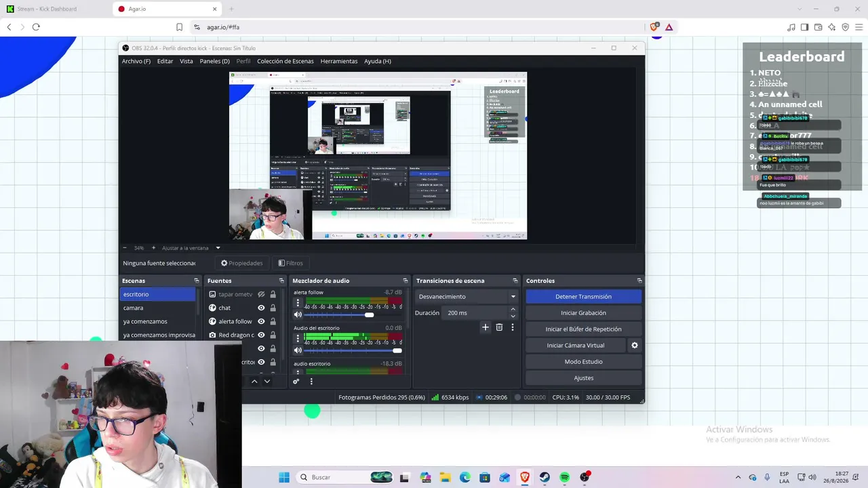Open the Archivo menu in OBS
Screen dimensions: 868x488
(136, 61)
